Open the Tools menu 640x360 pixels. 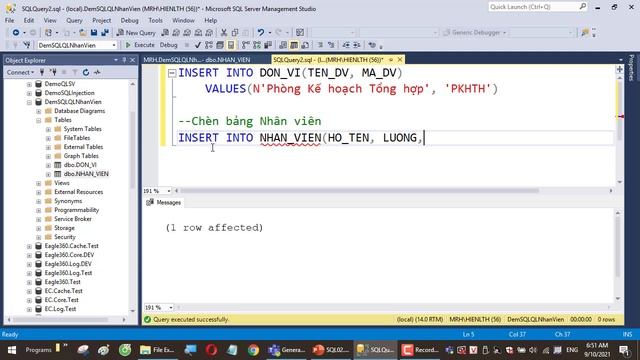pyautogui.click(x=156, y=20)
